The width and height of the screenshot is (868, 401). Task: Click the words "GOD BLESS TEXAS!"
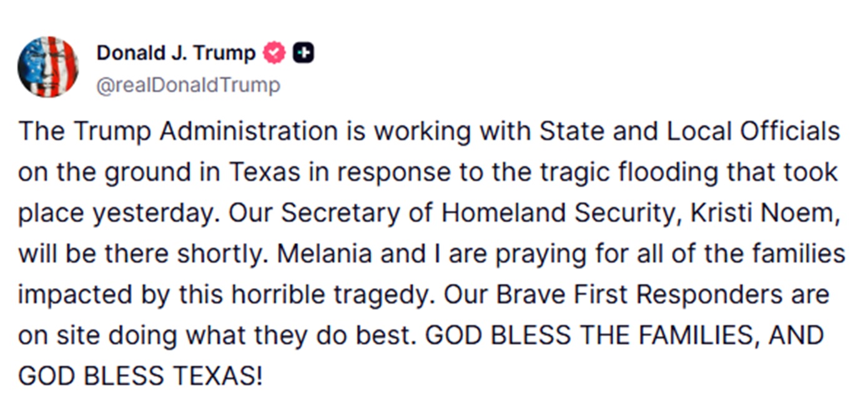pyautogui.click(x=141, y=376)
